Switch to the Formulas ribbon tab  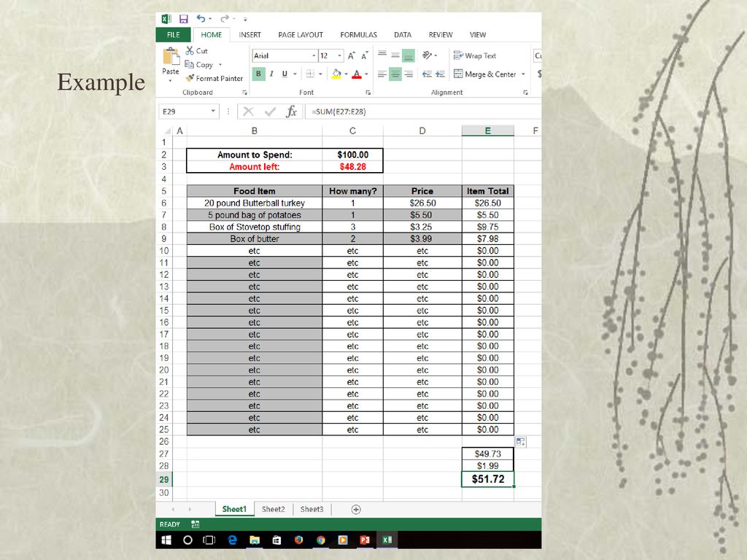(x=358, y=35)
